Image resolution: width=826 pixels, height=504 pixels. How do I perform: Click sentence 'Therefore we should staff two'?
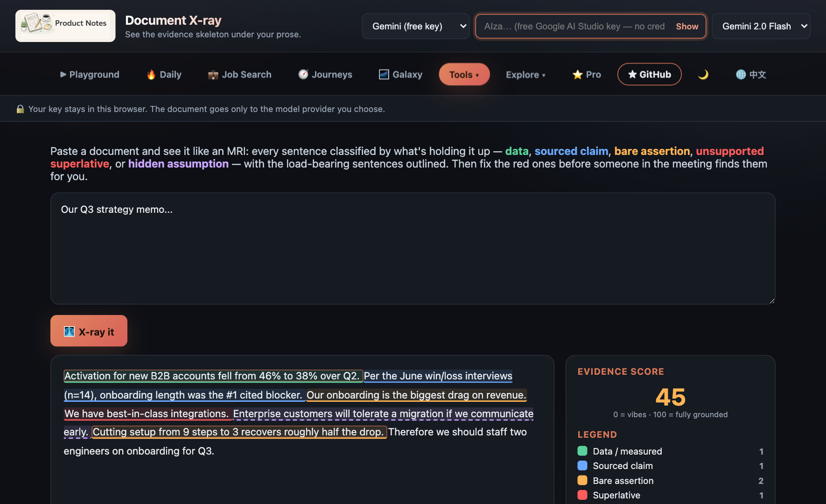(295, 441)
